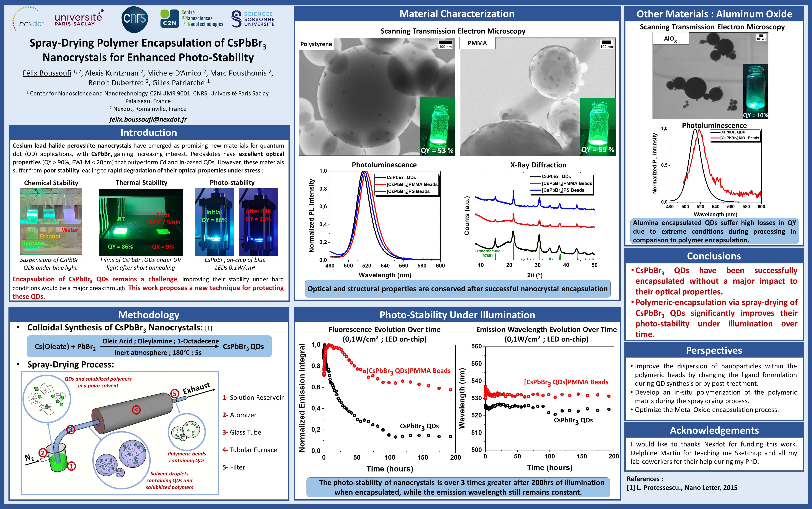Click the Photoluminescence plot legend [CsPbBr3]PMMA Beads
This screenshot has width=812, height=509.
(x=407, y=184)
